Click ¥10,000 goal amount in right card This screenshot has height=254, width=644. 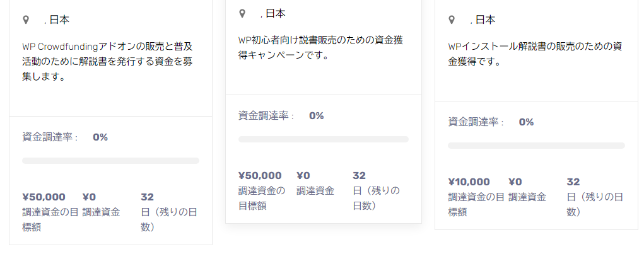click(469, 182)
